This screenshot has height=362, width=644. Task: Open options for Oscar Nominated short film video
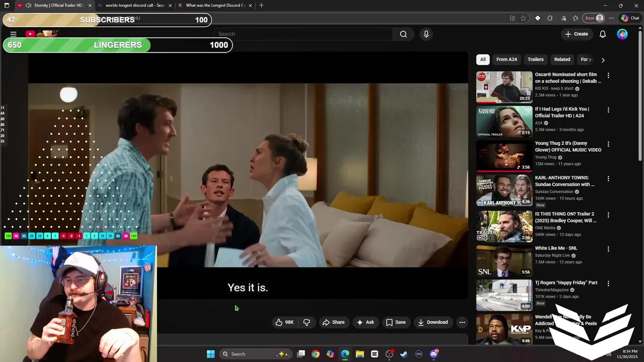click(608, 75)
